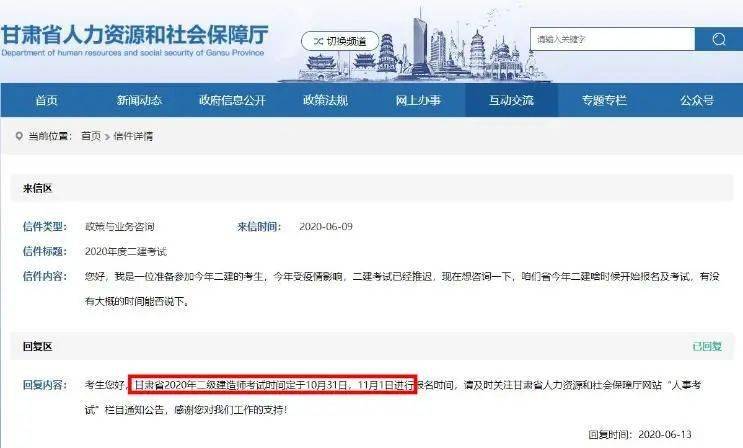Click the 回复区 section header
The width and height of the screenshot is (743, 448).
click(37, 347)
